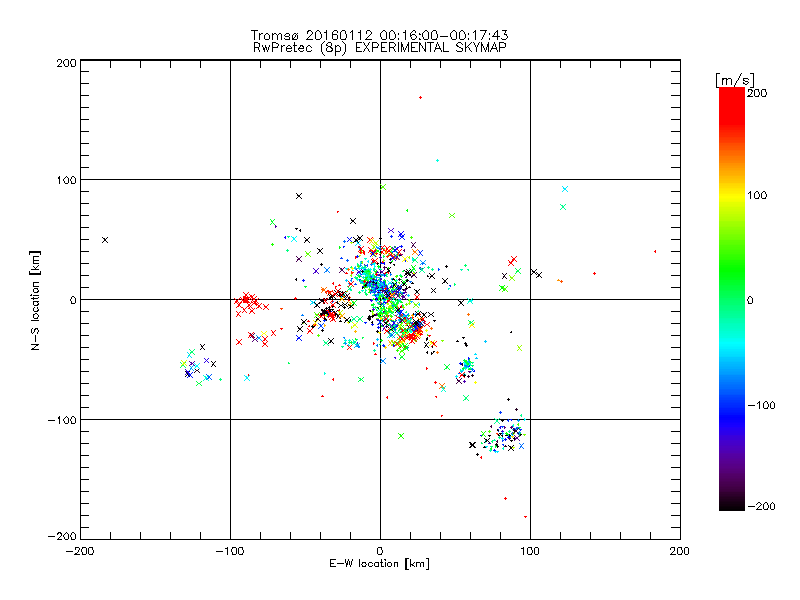Click the title text 'Tromsø 20160112 00:16:00-00:17:43'
800x600 pixels.
pos(380,35)
